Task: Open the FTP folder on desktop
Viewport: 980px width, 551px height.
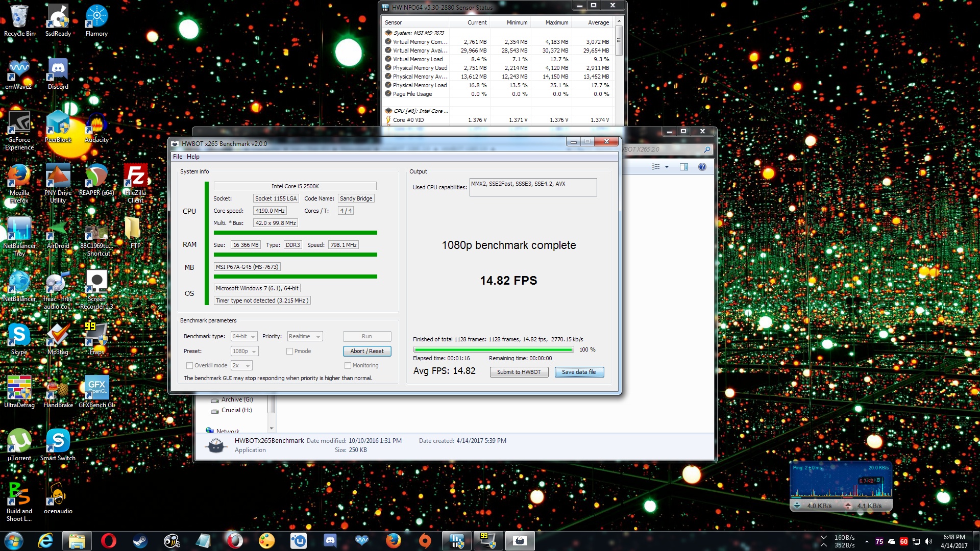Action: [135, 234]
